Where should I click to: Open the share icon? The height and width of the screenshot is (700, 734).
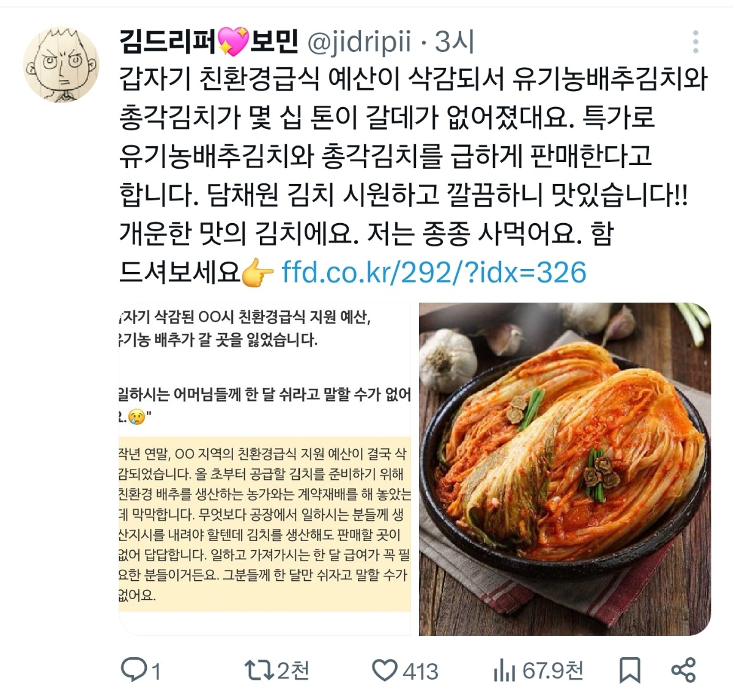pyautogui.click(x=683, y=670)
